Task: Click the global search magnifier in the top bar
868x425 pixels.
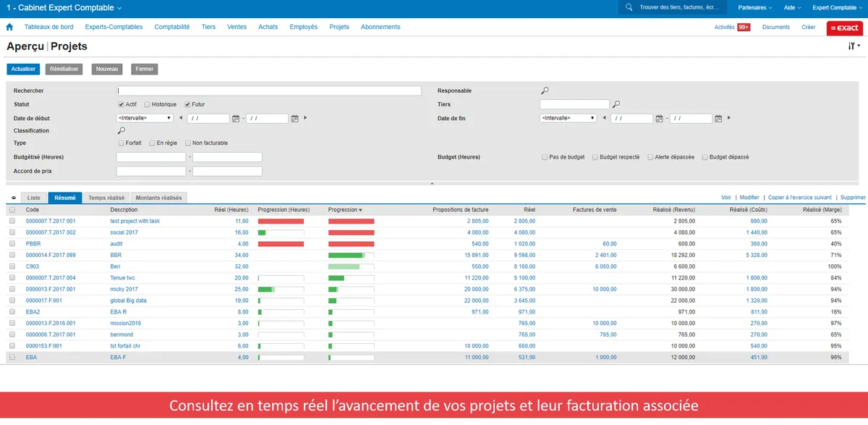Action: point(629,7)
